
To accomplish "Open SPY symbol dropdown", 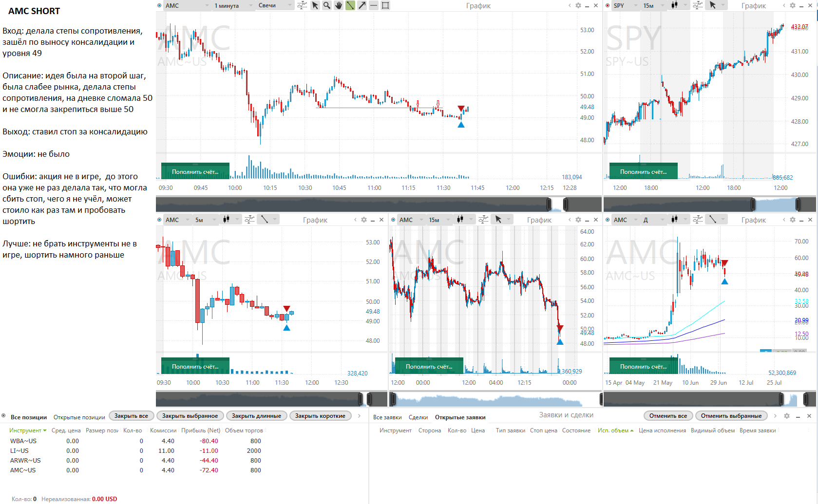I will click(626, 5).
